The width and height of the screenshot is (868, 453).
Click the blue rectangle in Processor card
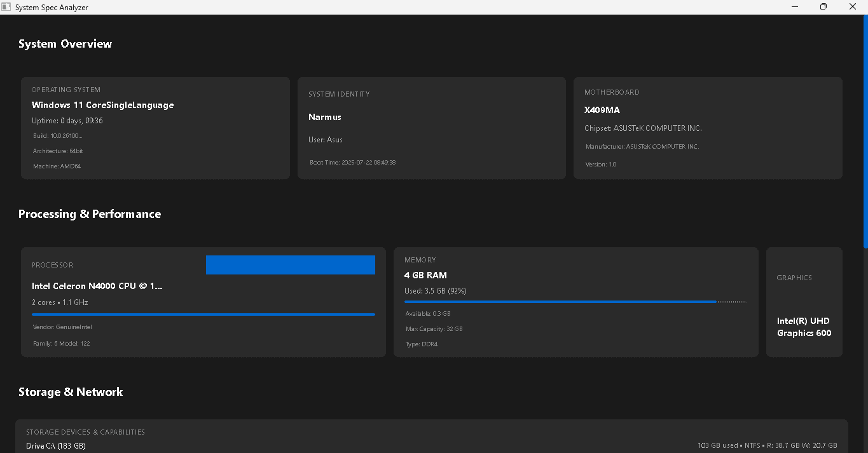point(291,265)
